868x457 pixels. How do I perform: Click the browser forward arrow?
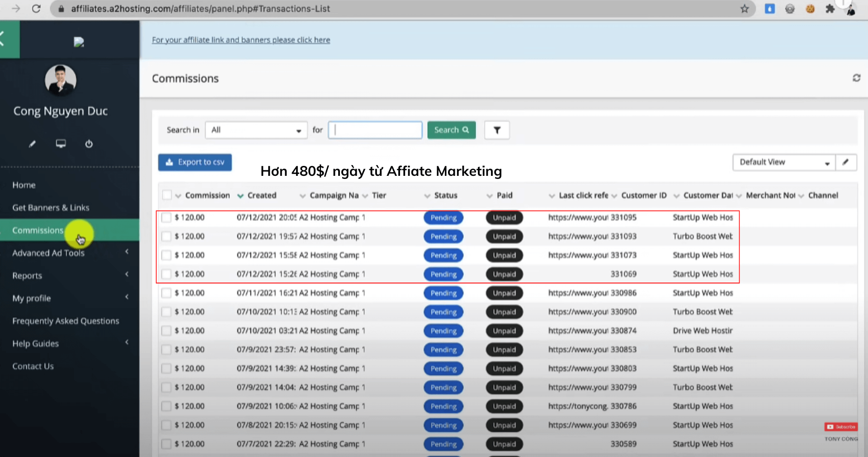(x=16, y=9)
